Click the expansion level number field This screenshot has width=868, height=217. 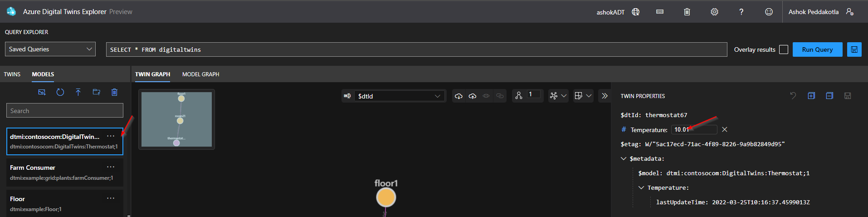pyautogui.click(x=533, y=94)
